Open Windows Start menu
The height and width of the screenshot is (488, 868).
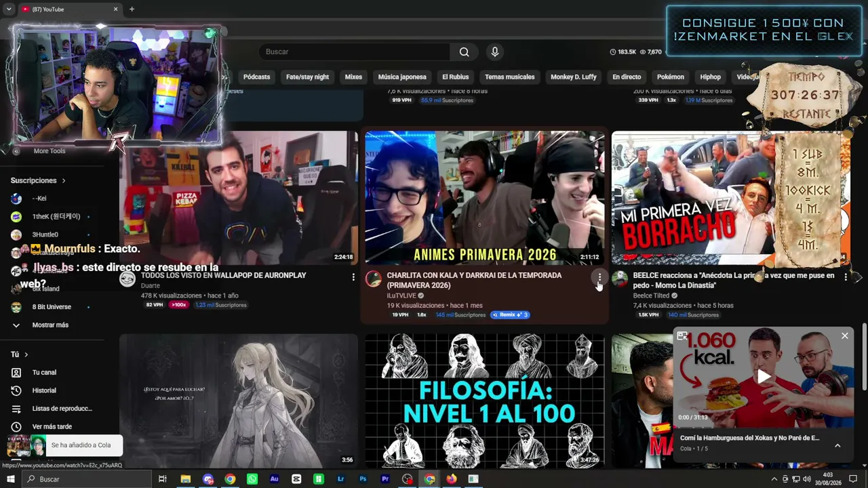[x=10, y=479]
